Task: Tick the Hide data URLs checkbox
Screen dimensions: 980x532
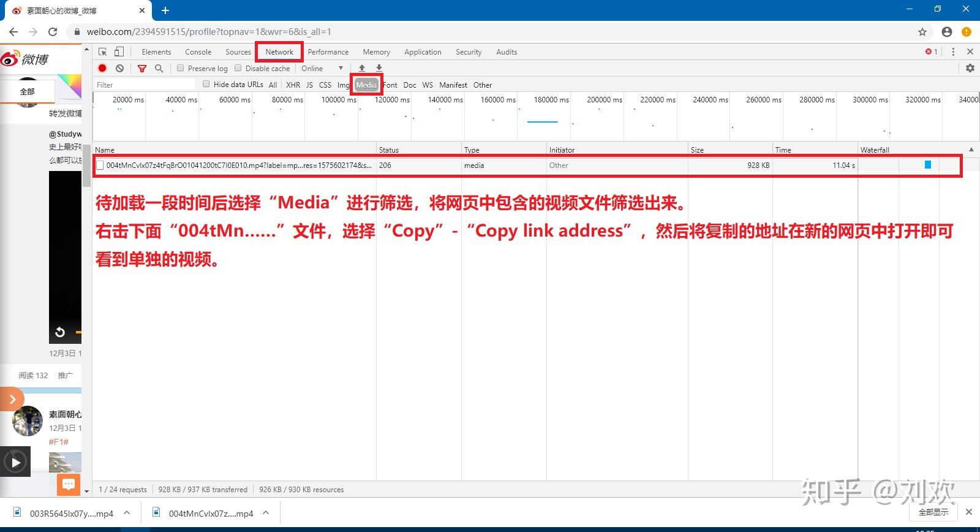Action: click(x=206, y=84)
